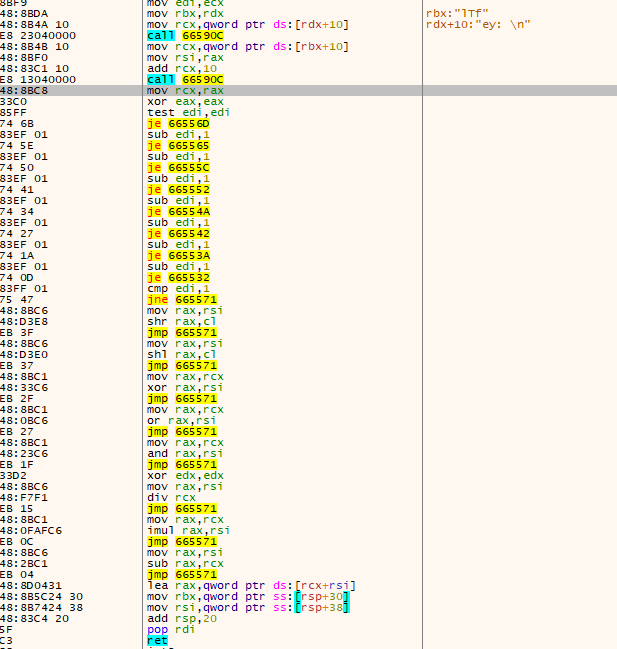
Task: Select instruction 'lea rax,qword ptr ds:[rcx+rsi]'
Action: click(x=251, y=586)
